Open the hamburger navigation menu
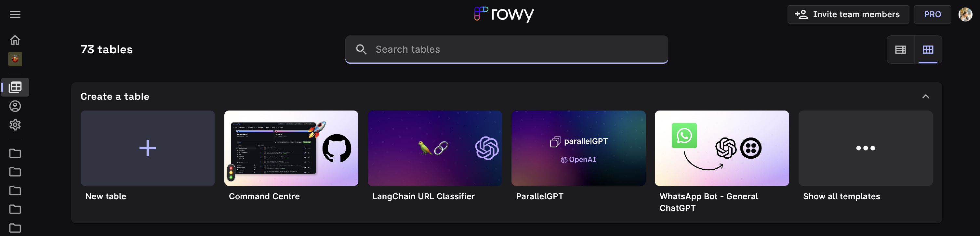Screen dimensions: 980x236 [x=15, y=14]
